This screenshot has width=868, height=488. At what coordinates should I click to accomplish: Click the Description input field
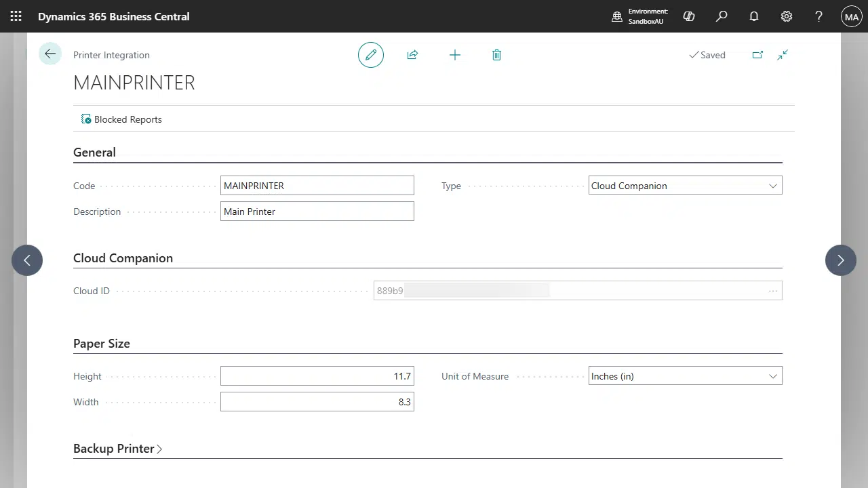(317, 211)
